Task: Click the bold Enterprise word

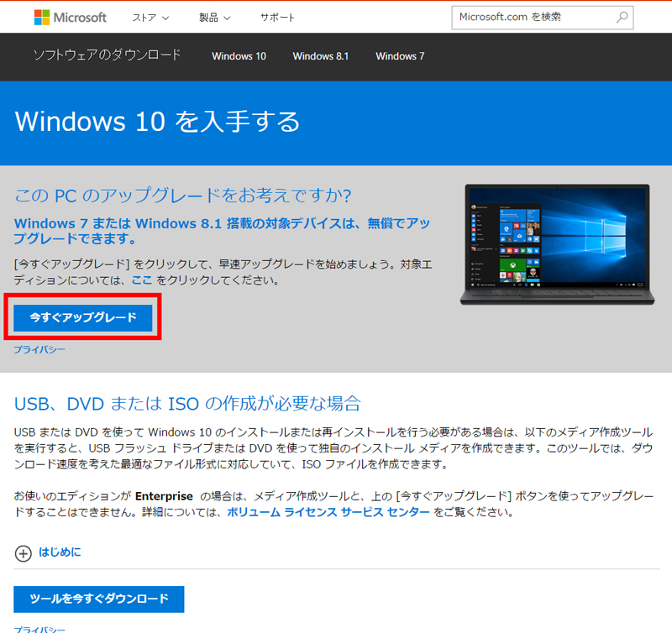Action: click(x=164, y=496)
